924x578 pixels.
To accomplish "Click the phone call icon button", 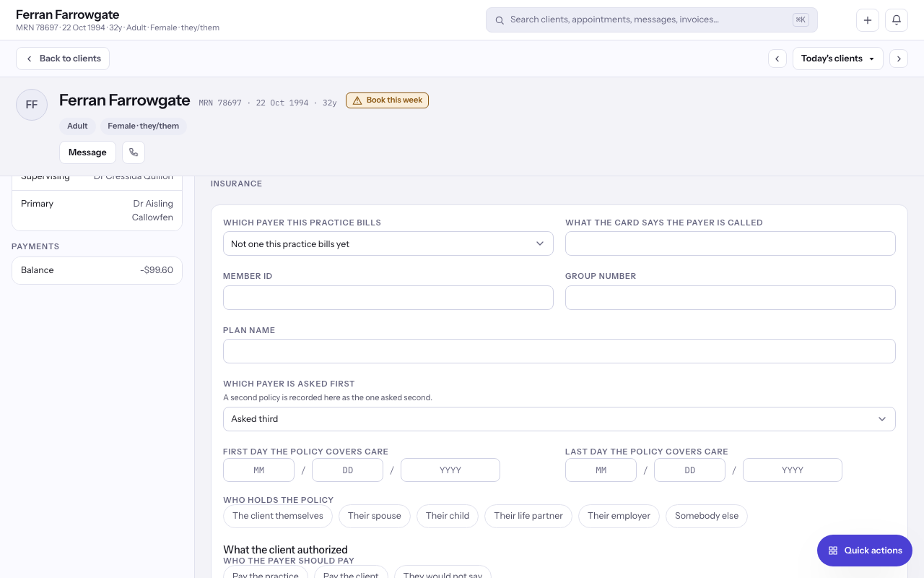I will pos(134,152).
